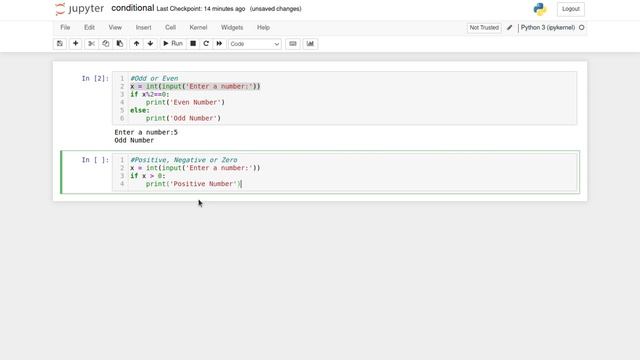Image resolution: width=640 pixels, height=360 pixels.
Task: Move selected cell up arrow
Action: click(136, 44)
